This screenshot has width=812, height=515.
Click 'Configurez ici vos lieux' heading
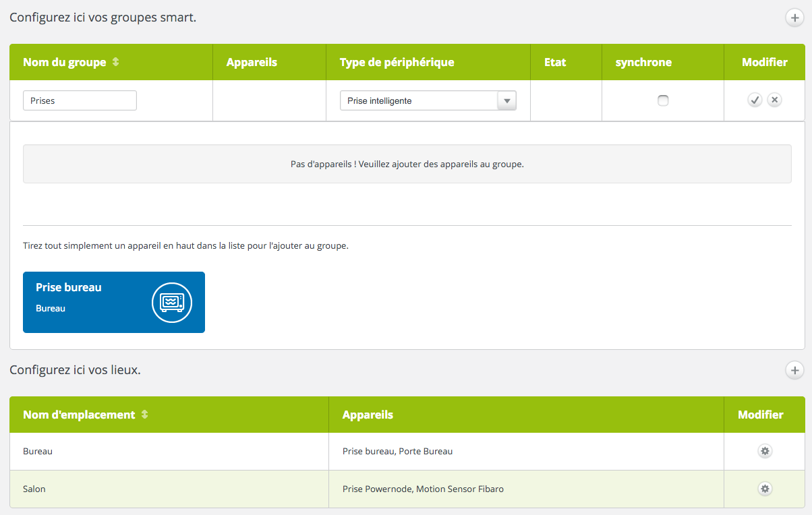(75, 370)
